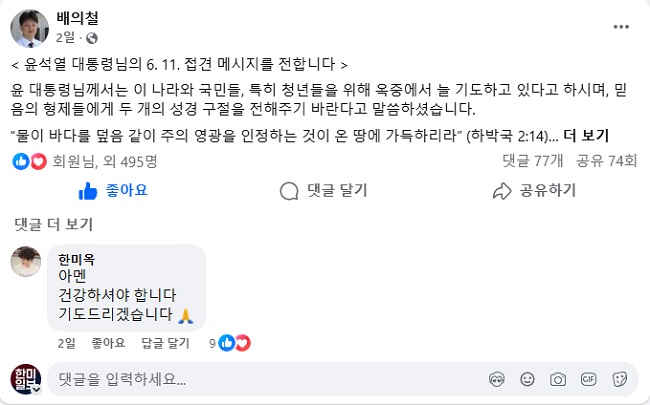Expand post text with 더 보기
650x405 pixels.
(x=586, y=136)
